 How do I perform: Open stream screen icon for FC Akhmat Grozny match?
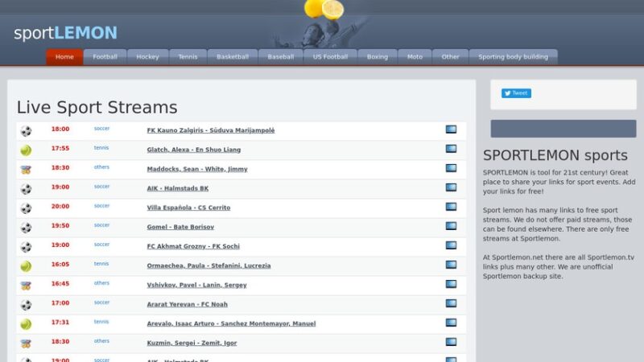pos(451,245)
